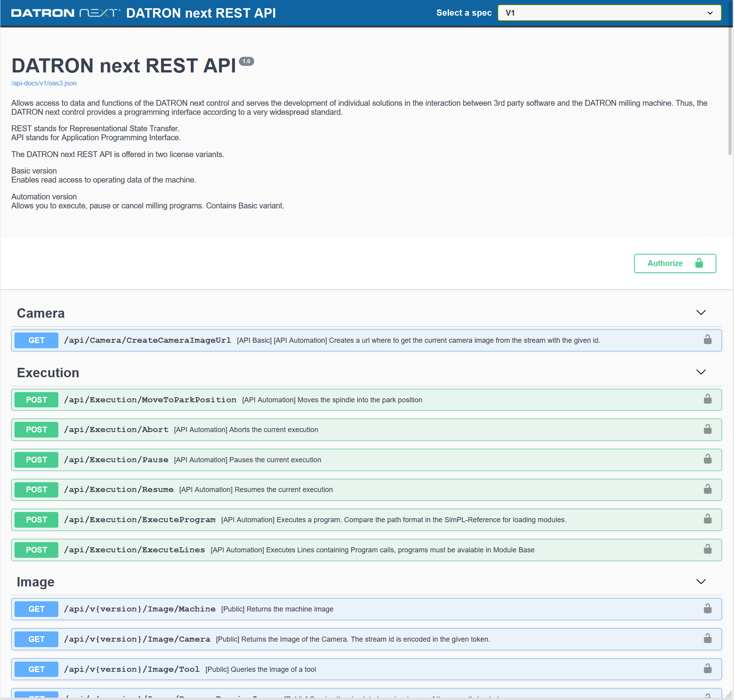Viewport: 734px width, 700px height.
Task: Click lock icon on ExecuteProgram row
Action: (x=707, y=519)
